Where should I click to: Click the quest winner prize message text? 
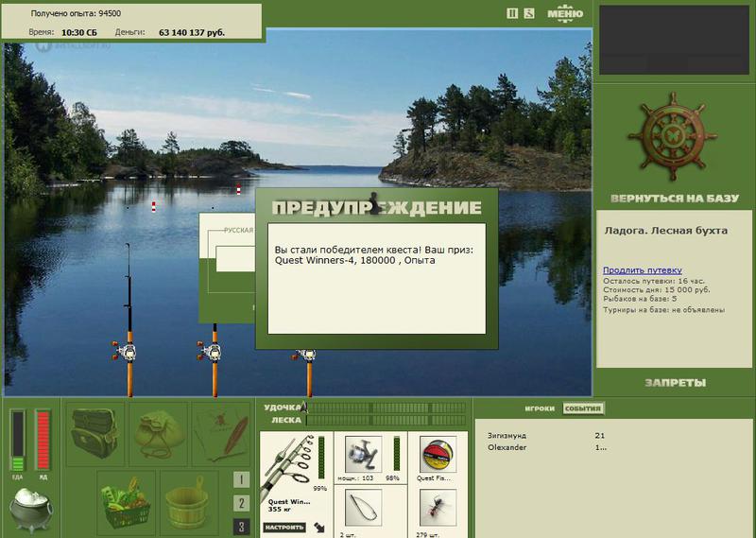[x=374, y=255]
